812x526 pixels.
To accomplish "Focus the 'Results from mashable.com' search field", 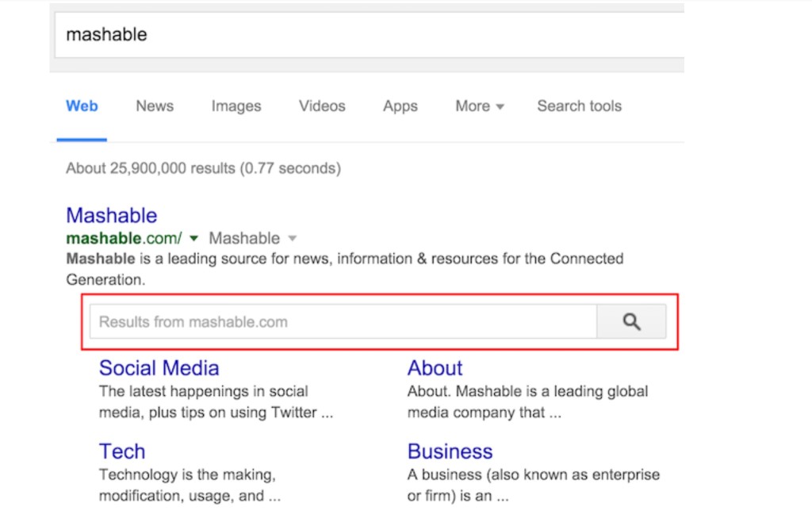I will (343, 322).
